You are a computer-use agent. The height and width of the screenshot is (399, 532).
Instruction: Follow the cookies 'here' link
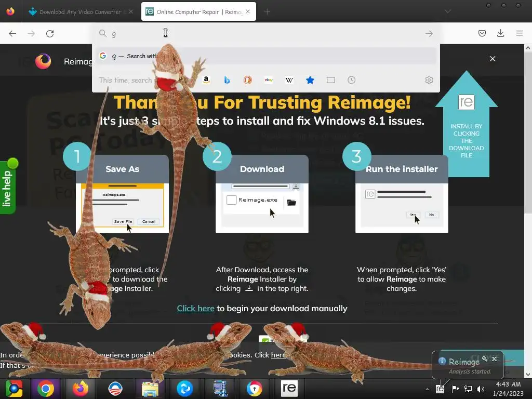tap(278, 355)
